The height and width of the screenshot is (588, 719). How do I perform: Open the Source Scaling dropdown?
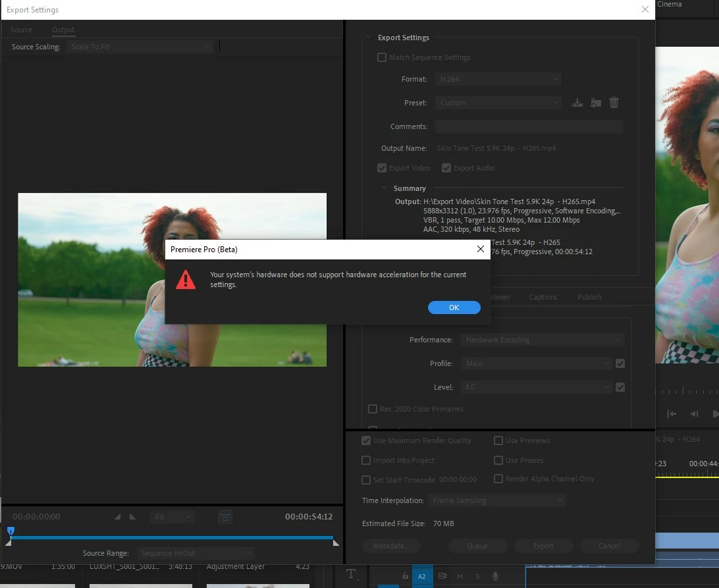[140, 47]
